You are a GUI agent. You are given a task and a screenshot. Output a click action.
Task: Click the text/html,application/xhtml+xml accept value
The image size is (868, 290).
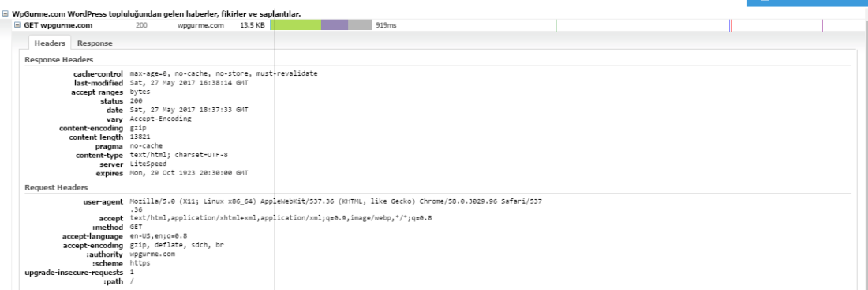tap(281, 218)
